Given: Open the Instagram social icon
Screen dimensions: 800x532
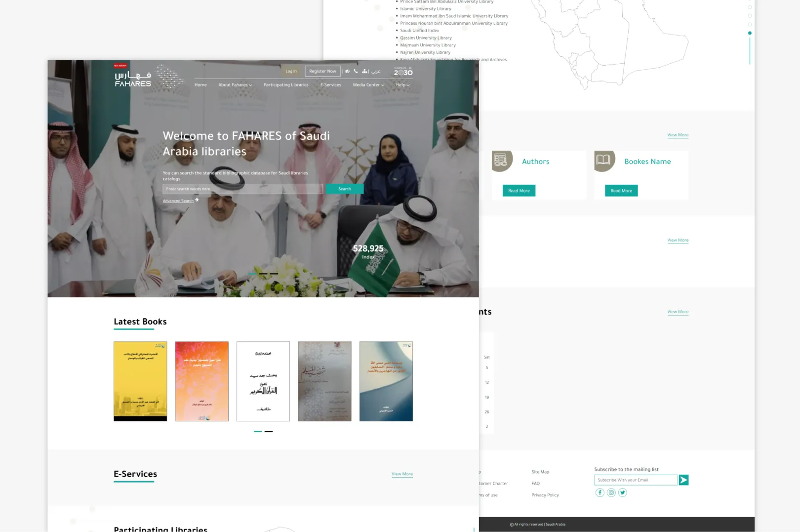Looking at the screenshot, I should point(611,492).
